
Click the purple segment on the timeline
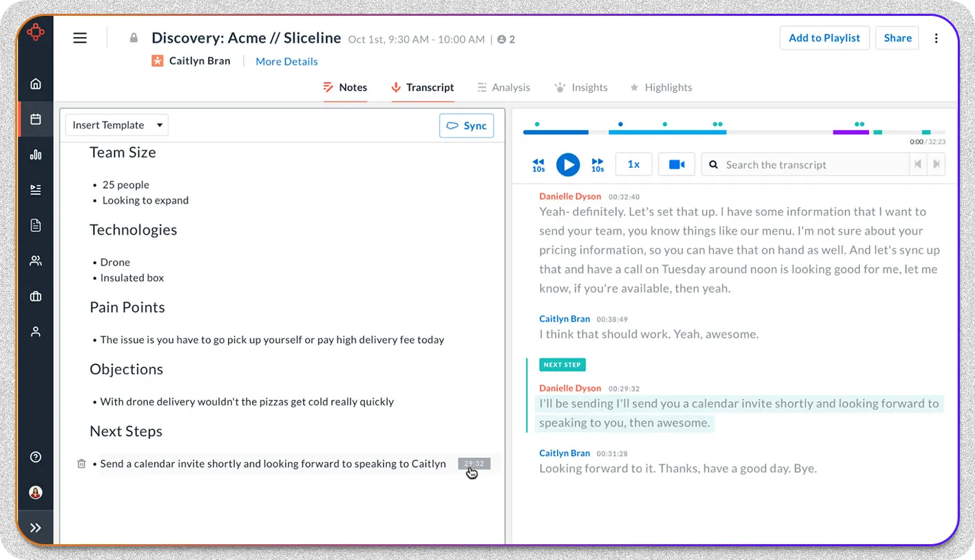(851, 132)
